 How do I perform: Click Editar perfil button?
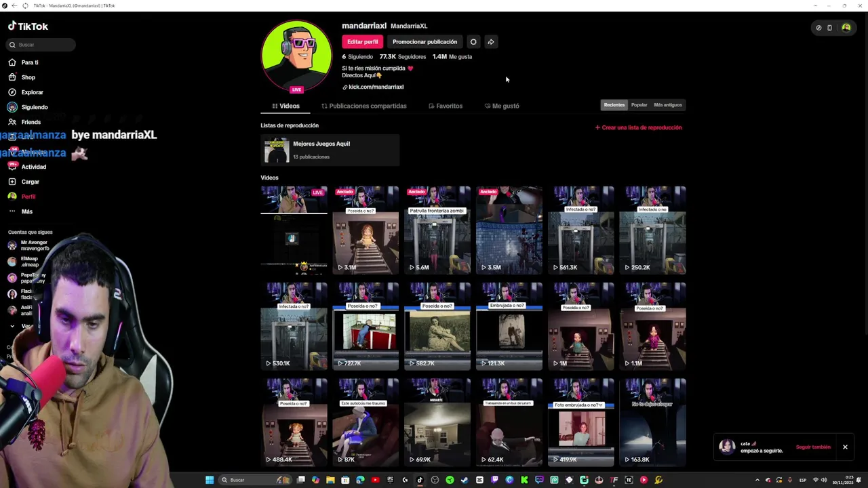coord(363,42)
